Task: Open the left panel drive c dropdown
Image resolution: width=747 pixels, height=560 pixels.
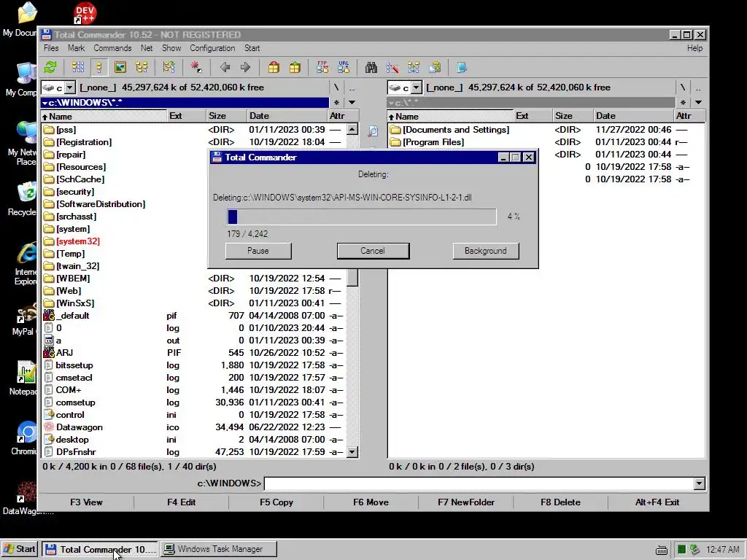Action: coord(70,87)
